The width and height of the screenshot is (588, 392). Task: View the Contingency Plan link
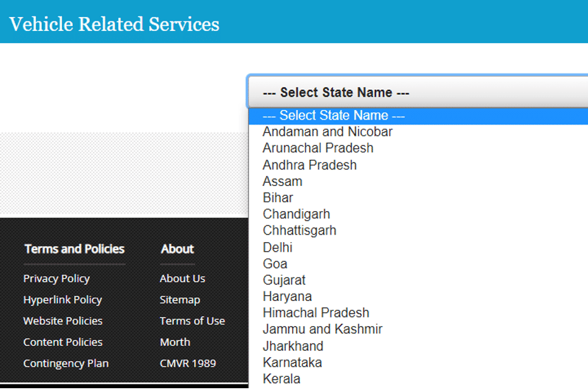click(x=66, y=364)
